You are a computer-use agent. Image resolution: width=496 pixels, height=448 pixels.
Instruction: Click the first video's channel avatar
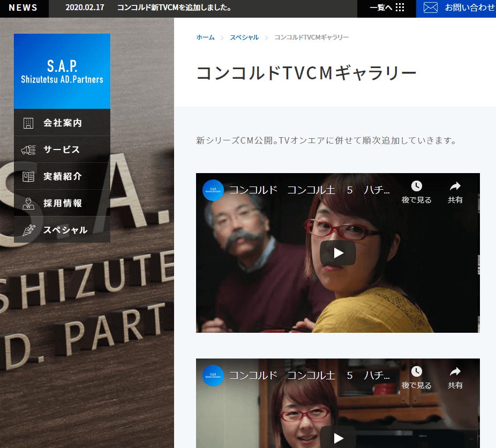213,190
